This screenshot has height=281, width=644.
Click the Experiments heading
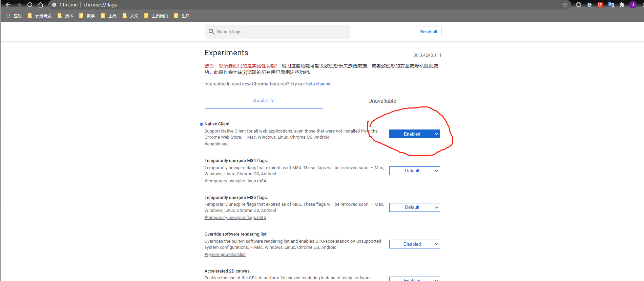point(226,53)
